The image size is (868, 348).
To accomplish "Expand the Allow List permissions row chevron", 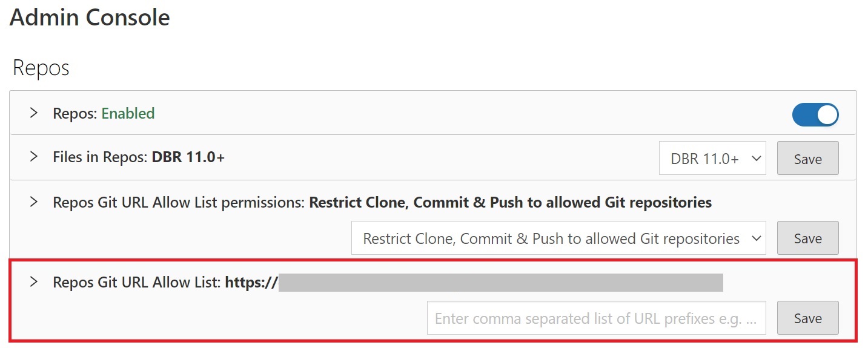I will coord(34,202).
